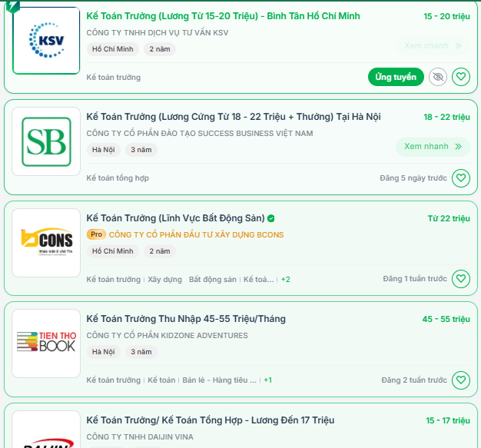Image resolution: width=481 pixels, height=448 pixels.
Task: Click salary 15 - 20 triệu
Action: [446, 16]
